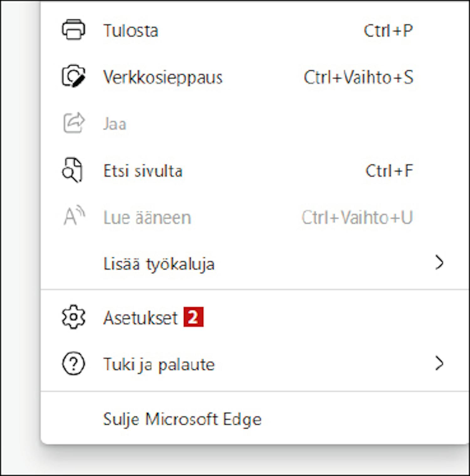Open the Lisää työkaluja menu item
Viewport: 470px width, 476px height.
point(254,263)
